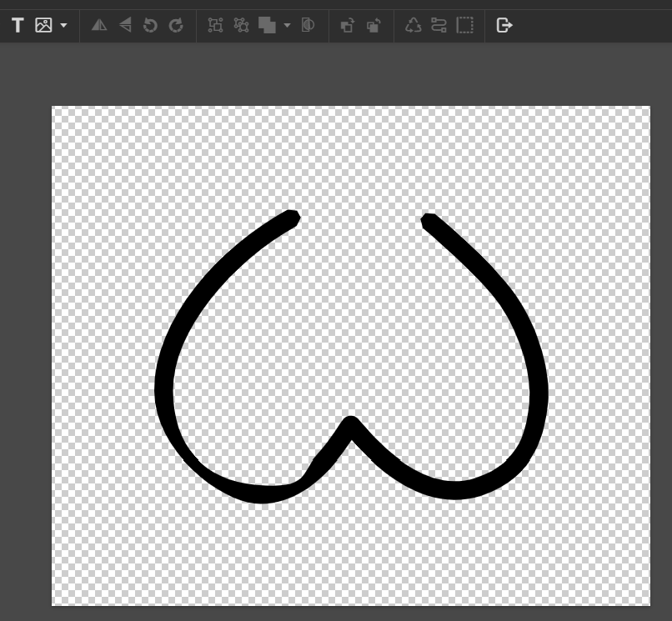Click the ungroup objects icon
The width and height of the screenshot is (672, 621).
pyautogui.click(x=241, y=26)
